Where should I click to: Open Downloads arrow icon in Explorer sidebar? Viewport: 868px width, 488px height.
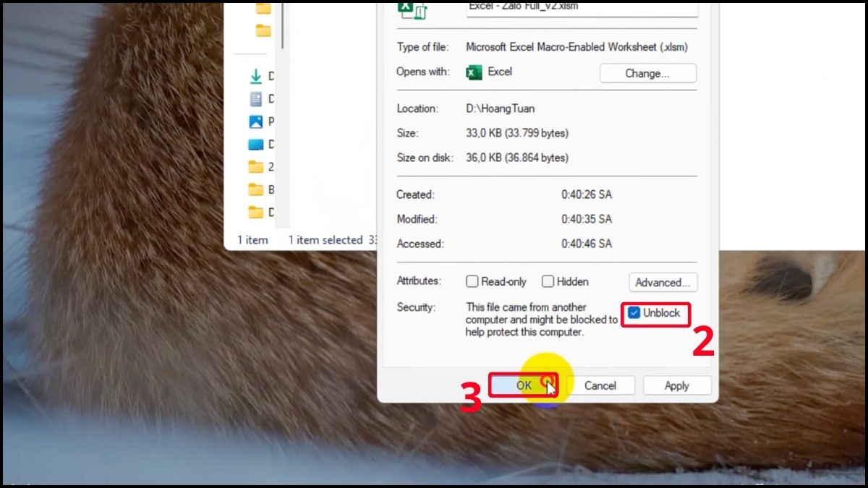point(255,76)
